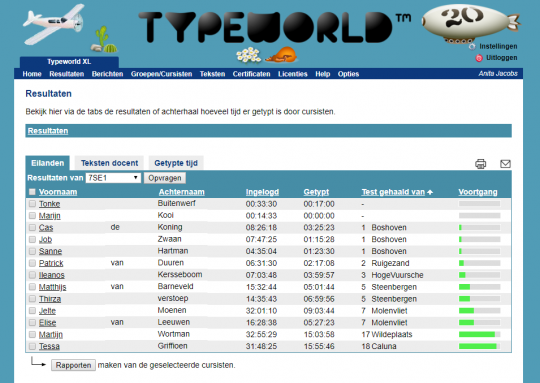Click the getypt time 15:55:46
540x383 pixels.
coord(319,346)
